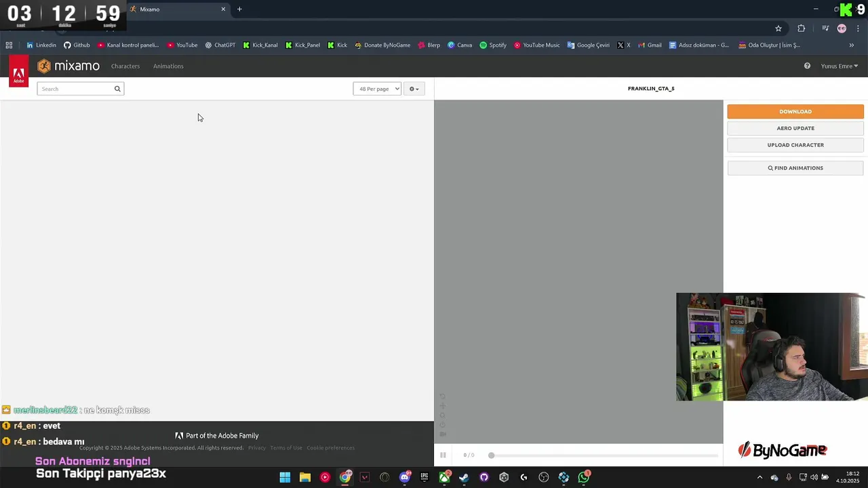Bookmark this page with the star
The width and height of the screenshot is (868, 488).
coord(778,28)
